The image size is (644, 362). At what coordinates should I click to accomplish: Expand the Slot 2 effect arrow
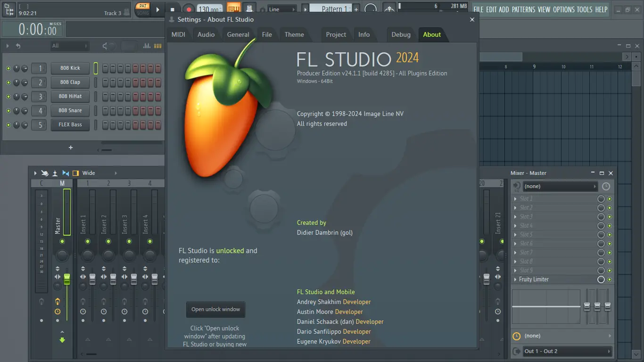pyautogui.click(x=515, y=208)
